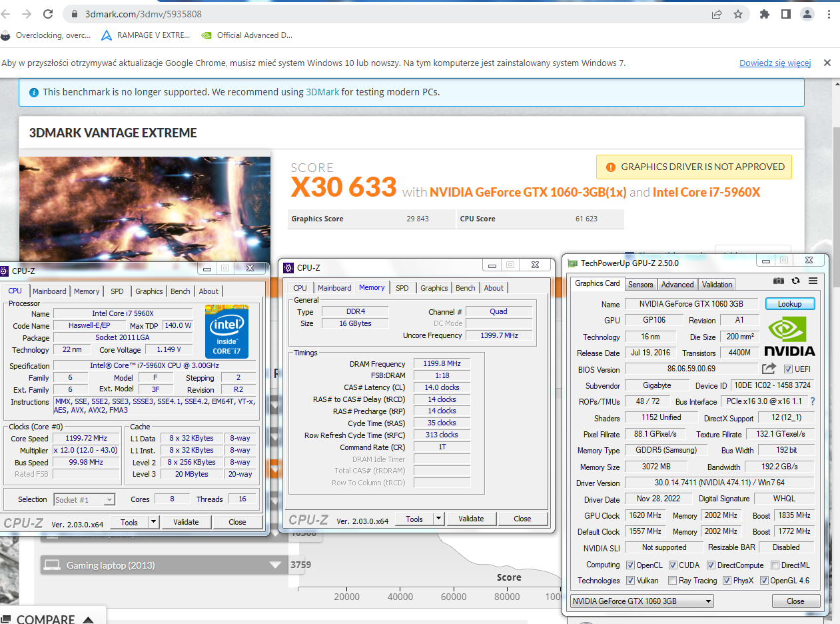Click the padlock site info icon
Viewport: 840px width, 624px height.
74,14
